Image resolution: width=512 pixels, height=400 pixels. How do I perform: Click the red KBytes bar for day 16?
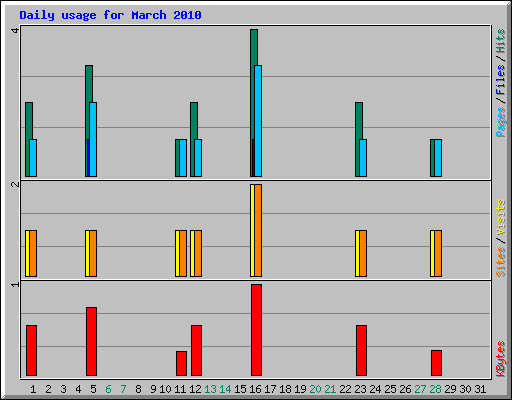256,330
